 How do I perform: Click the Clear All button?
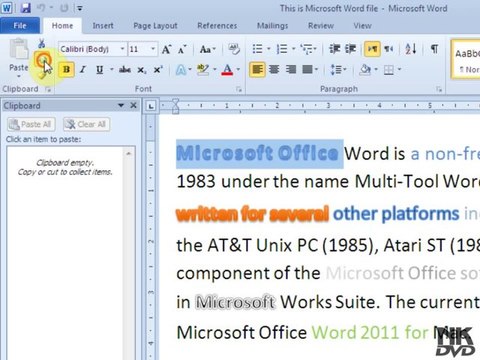pyautogui.click(x=86, y=124)
